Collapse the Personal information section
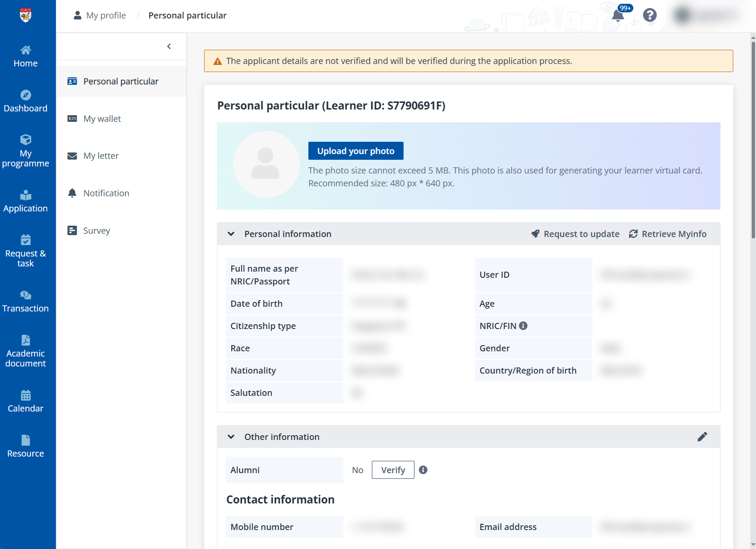 tap(231, 234)
